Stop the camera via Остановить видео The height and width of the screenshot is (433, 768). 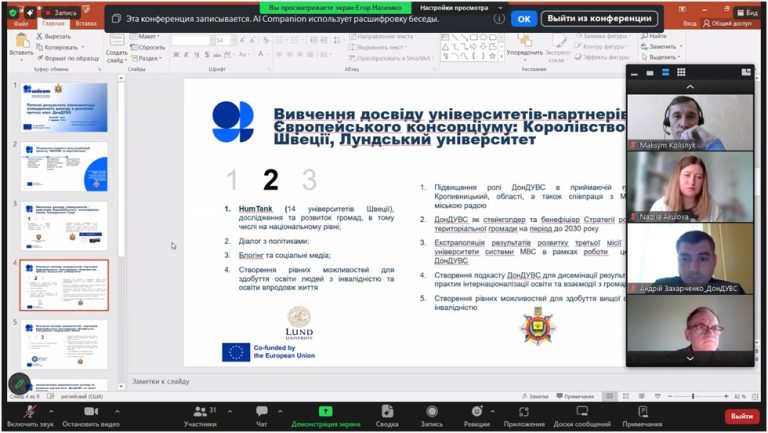(x=91, y=416)
